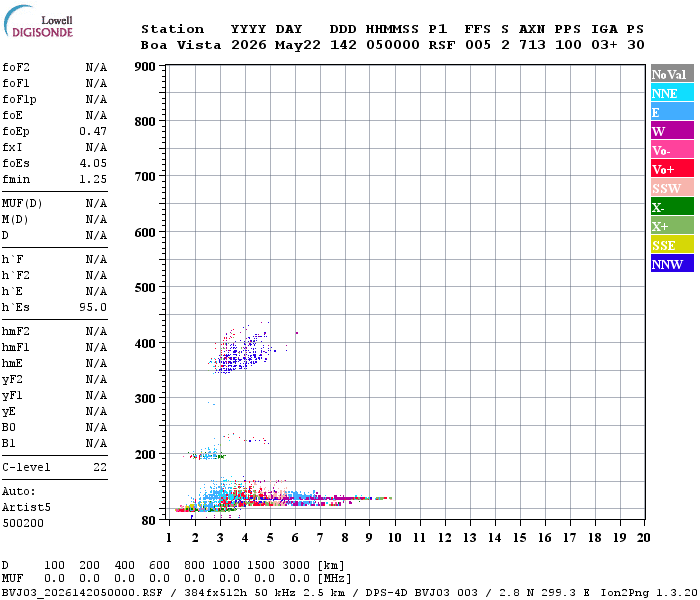Click the Boa Vista station name
The height and width of the screenshot is (600, 700).
[x=181, y=45]
